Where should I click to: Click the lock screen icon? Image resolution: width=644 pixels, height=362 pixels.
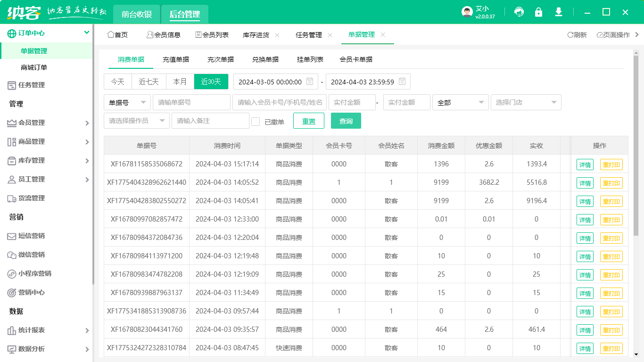click(539, 12)
